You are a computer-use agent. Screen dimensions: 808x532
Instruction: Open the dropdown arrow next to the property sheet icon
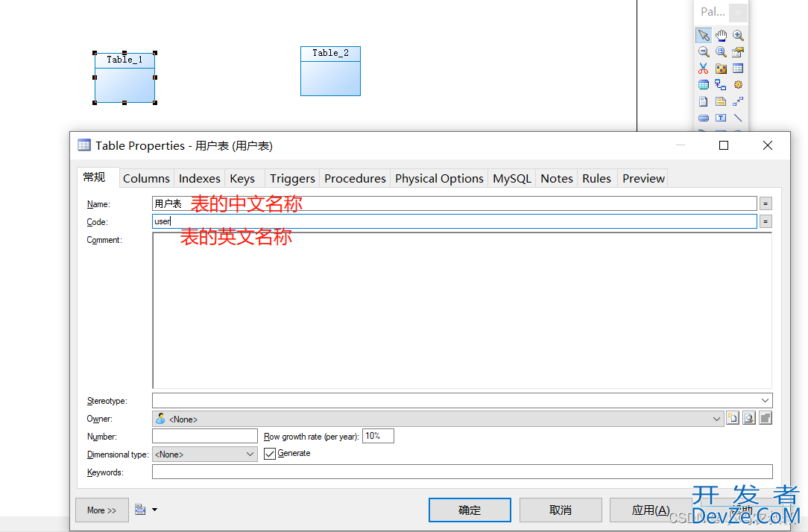[154, 510]
